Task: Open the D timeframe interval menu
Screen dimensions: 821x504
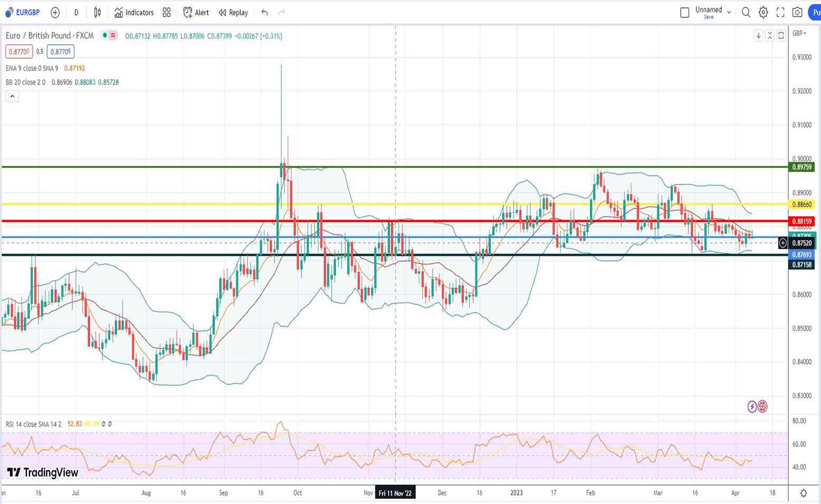Action: point(76,12)
